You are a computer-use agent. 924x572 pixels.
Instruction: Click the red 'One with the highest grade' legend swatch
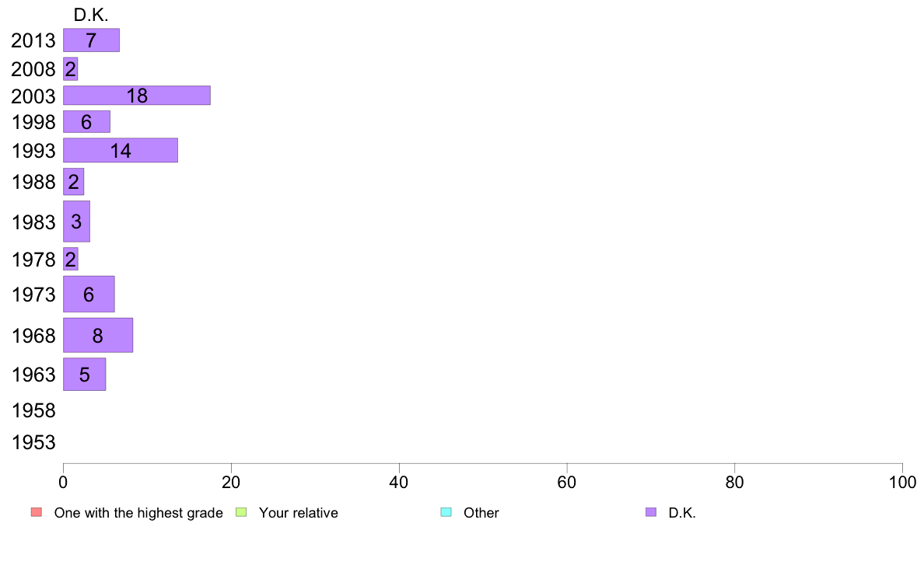tap(37, 512)
